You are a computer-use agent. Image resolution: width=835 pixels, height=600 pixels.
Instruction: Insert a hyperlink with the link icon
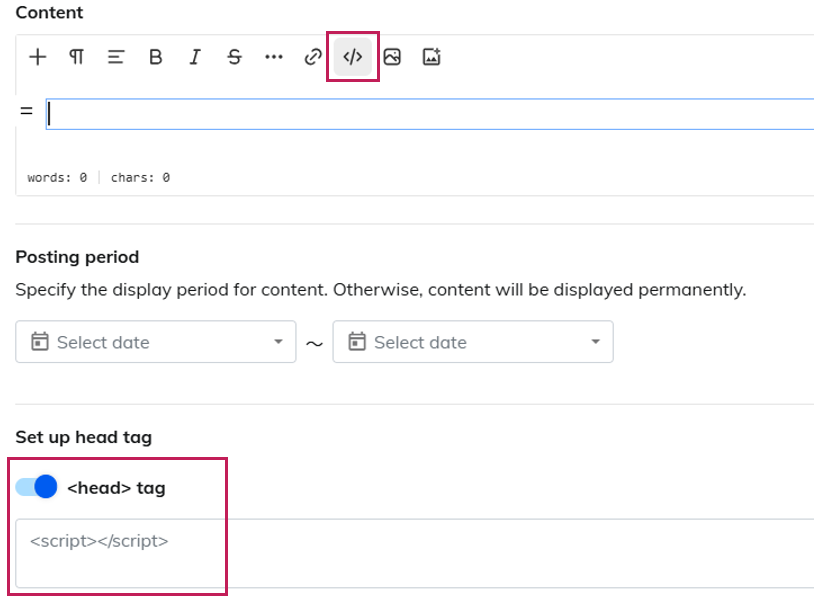[313, 57]
